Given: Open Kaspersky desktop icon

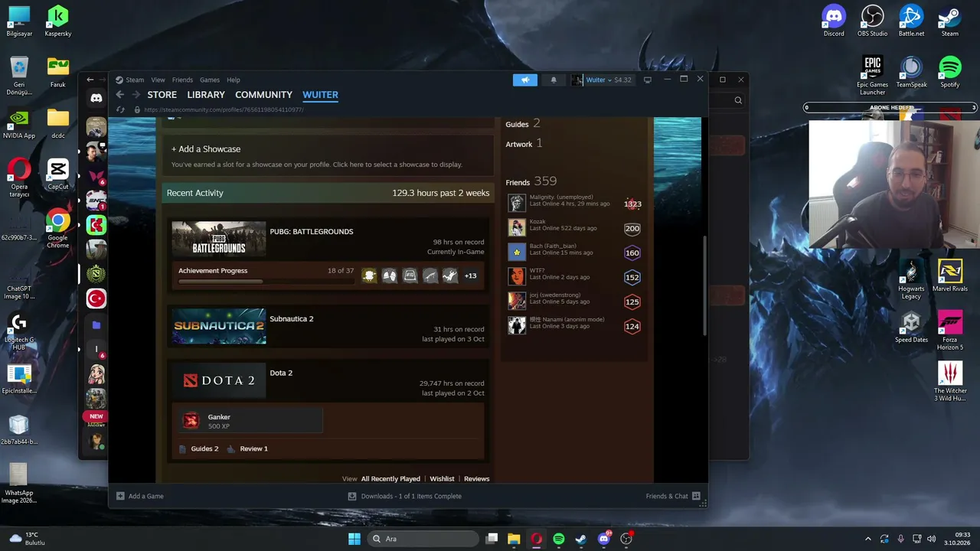Looking at the screenshot, I should tap(58, 21).
